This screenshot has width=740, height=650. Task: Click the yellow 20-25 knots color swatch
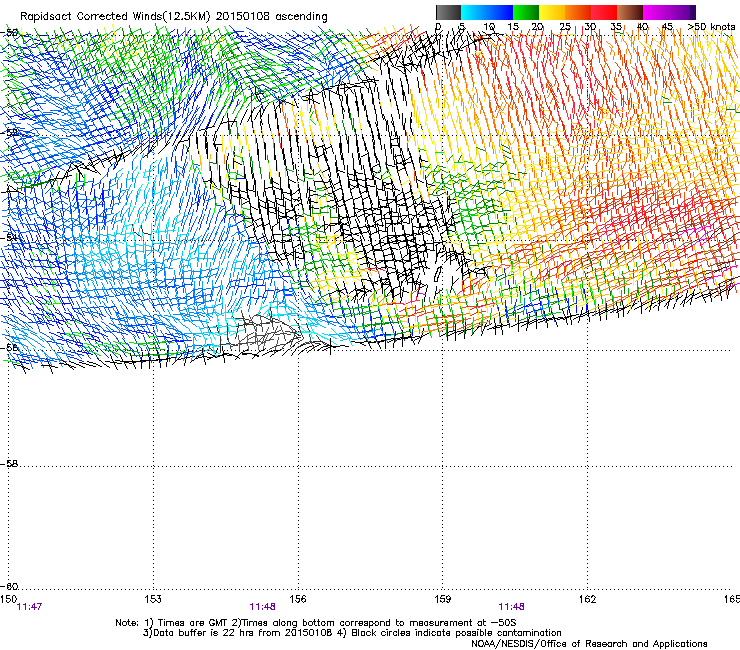click(552, 12)
